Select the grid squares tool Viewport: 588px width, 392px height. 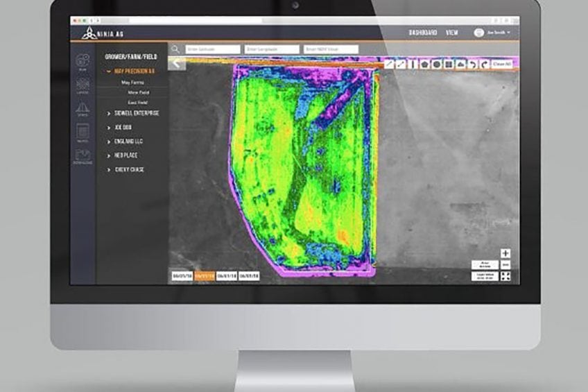(449, 65)
